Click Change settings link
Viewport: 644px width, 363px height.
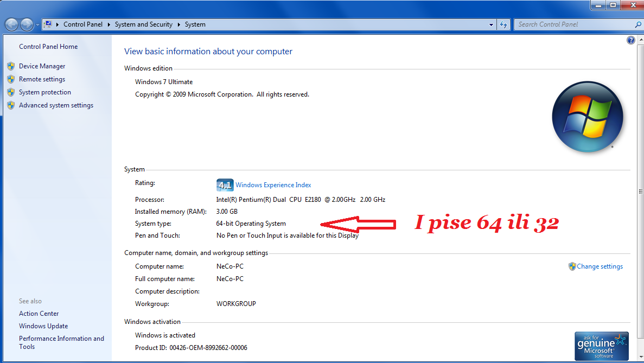[x=600, y=266]
